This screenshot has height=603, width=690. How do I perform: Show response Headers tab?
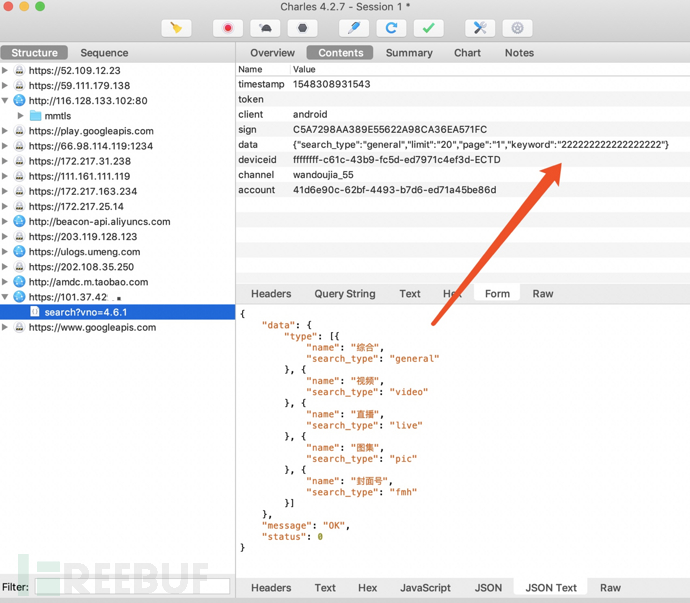coord(271,588)
